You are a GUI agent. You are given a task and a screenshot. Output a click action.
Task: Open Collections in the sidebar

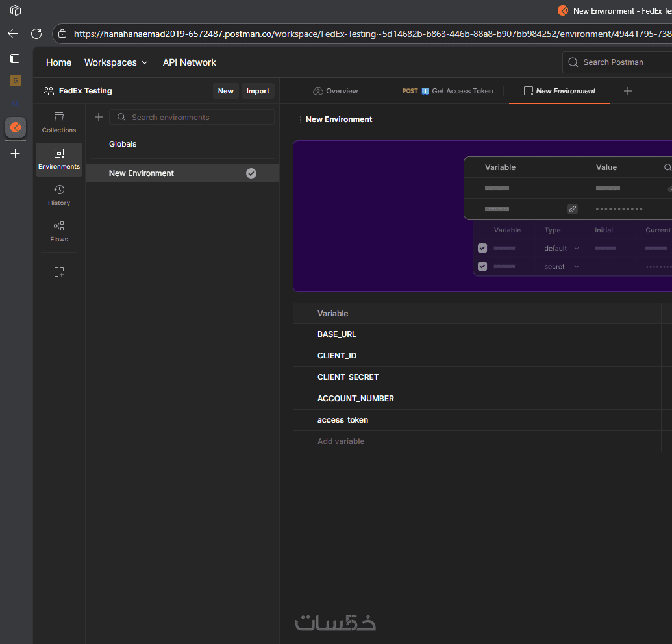[x=59, y=123]
